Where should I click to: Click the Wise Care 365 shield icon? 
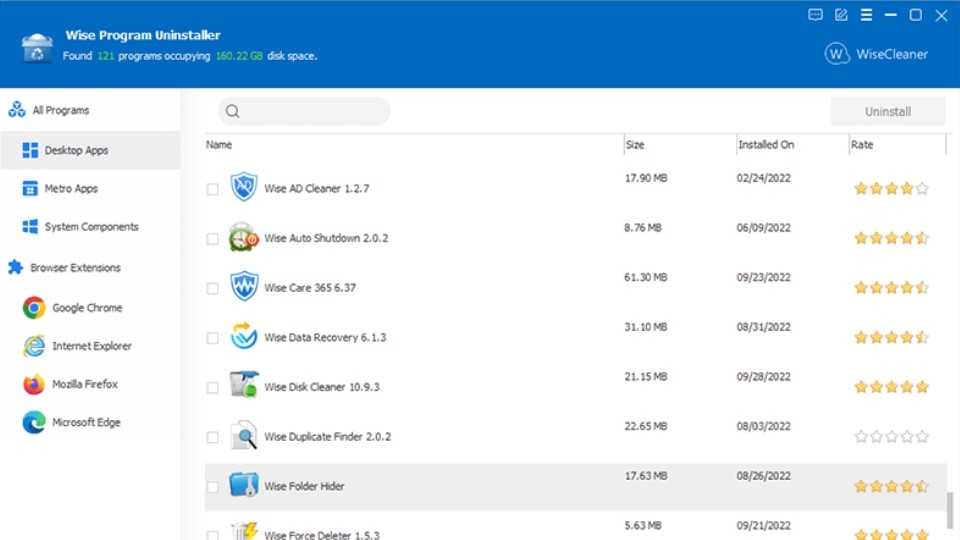244,286
